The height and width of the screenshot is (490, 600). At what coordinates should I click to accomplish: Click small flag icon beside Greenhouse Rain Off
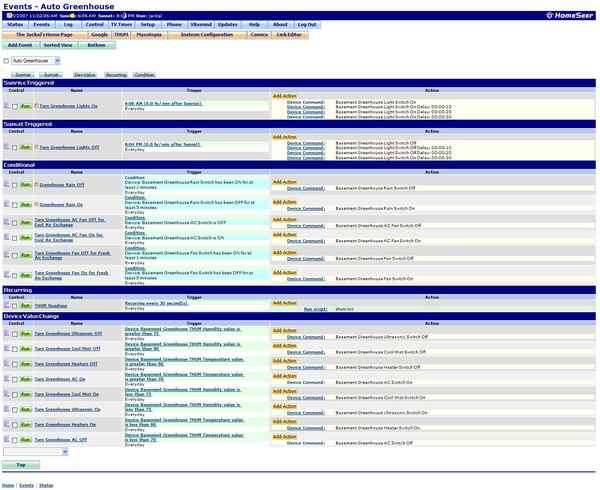tap(37, 185)
